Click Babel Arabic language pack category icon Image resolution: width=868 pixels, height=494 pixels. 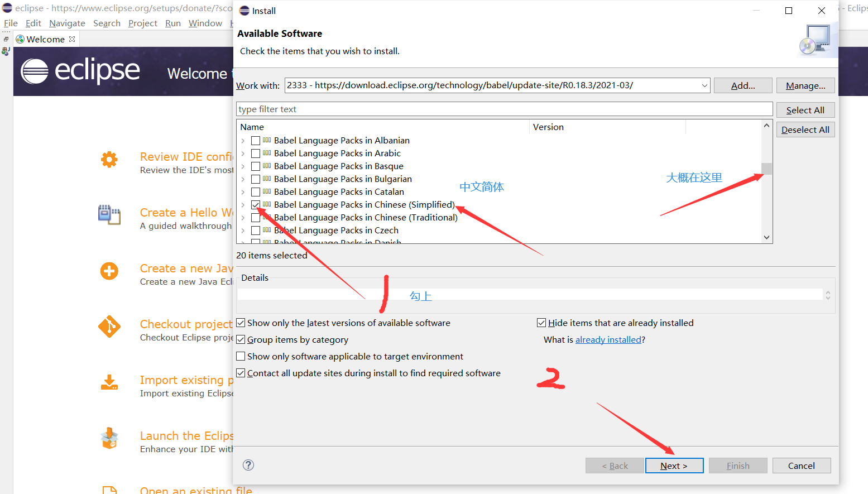pyautogui.click(x=267, y=153)
